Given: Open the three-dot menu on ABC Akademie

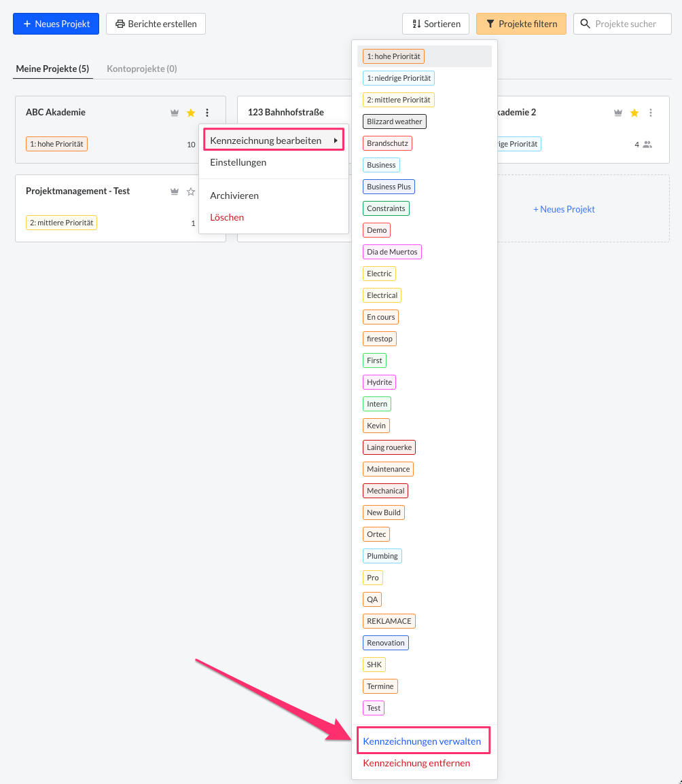Looking at the screenshot, I should click(x=207, y=113).
